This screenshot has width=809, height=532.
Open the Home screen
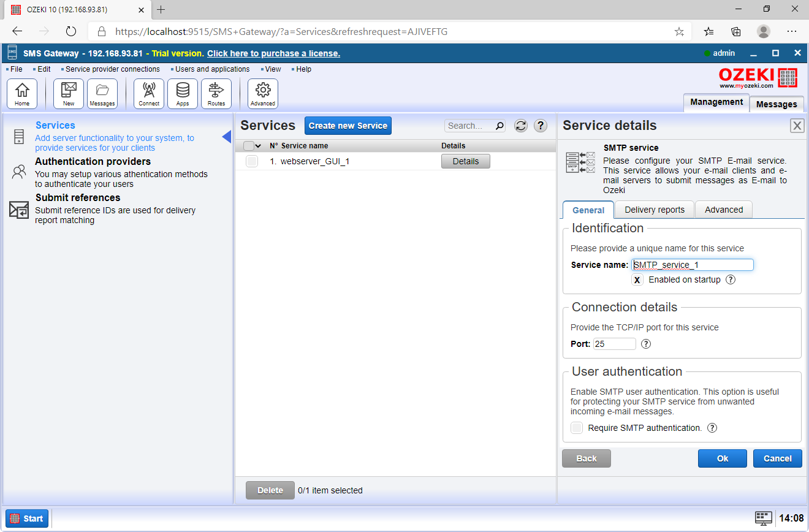pyautogui.click(x=22, y=93)
